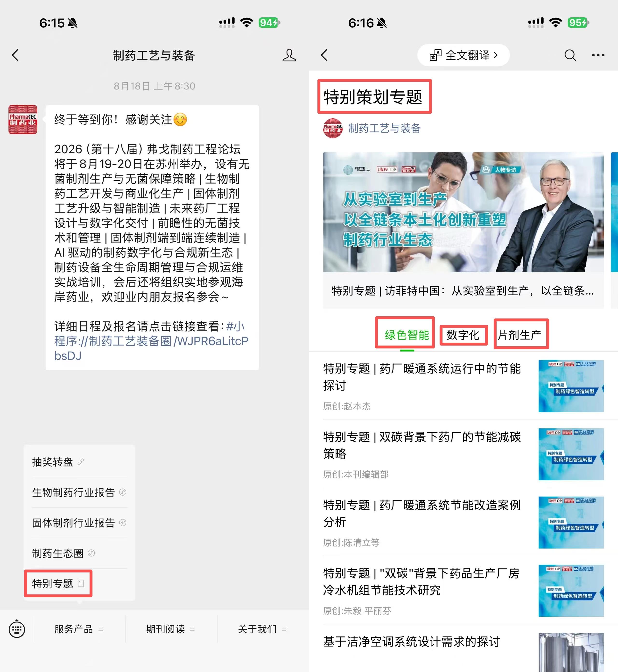Select the 数字化 tab
The image size is (618, 672).
463,335
